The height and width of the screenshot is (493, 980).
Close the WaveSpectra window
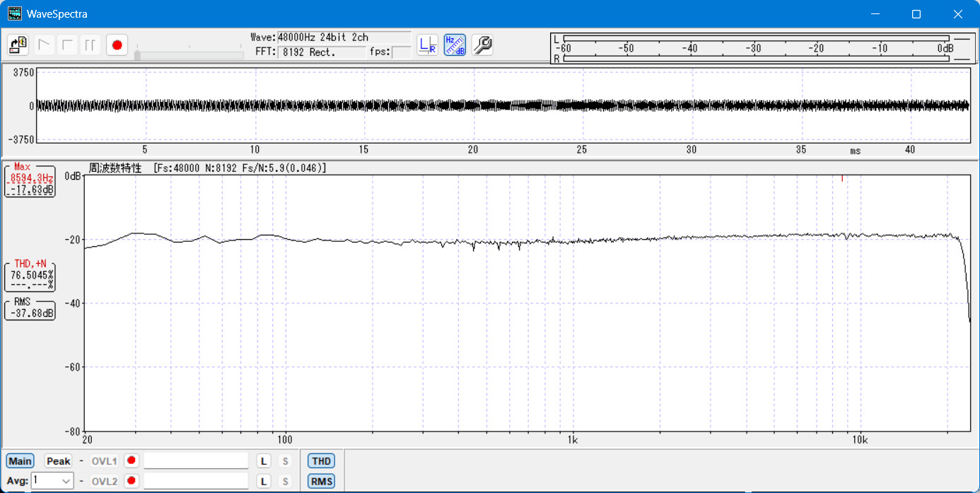(x=957, y=14)
